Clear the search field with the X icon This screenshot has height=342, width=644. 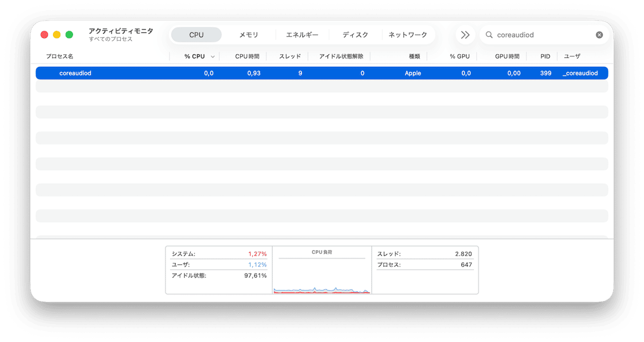[599, 35]
